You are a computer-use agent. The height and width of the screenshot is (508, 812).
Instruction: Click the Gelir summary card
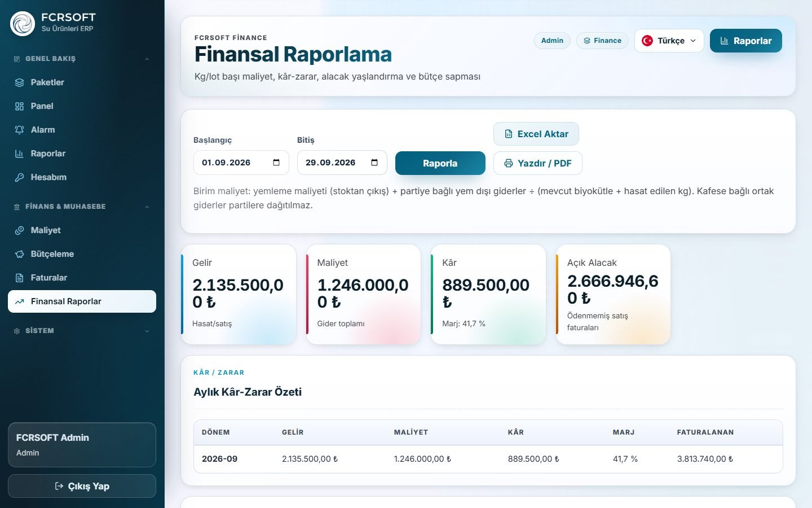point(239,294)
